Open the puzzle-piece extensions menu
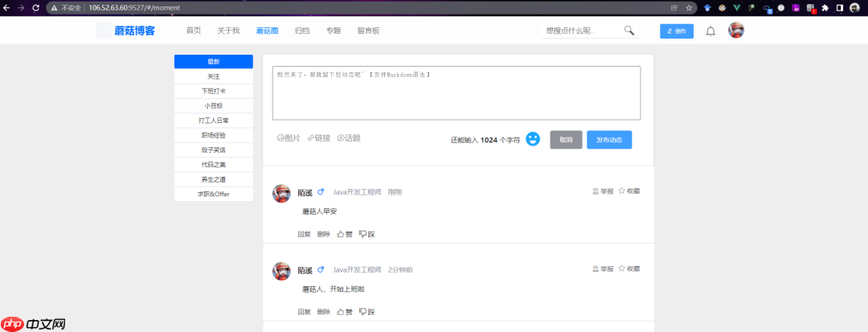Screen dimensions: 868x332 [x=825, y=8]
